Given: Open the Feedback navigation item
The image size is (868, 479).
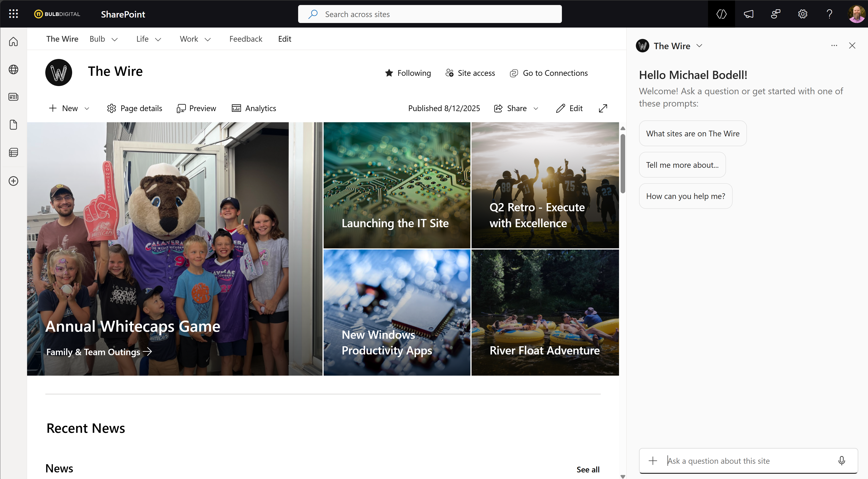Looking at the screenshot, I should pyautogui.click(x=245, y=39).
